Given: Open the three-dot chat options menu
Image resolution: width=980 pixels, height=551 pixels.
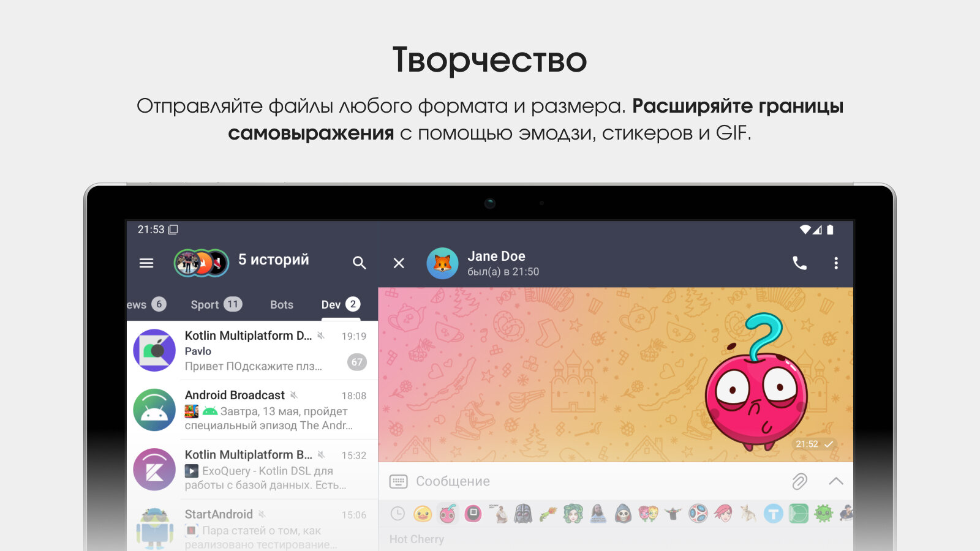Looking at the screenshot, I should click(x=836, y=263).
